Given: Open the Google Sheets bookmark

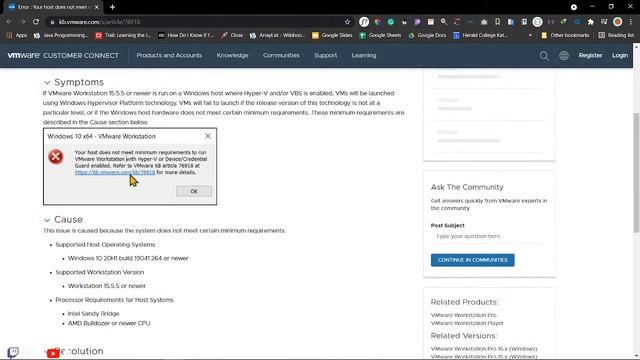Looking at the screenshot, I should (x=380, y=36).
